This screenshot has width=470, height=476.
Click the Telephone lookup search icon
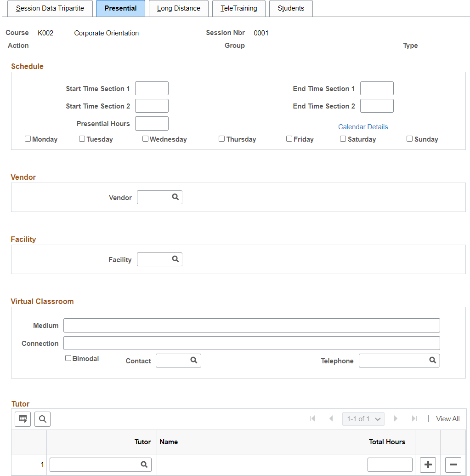(433, 360)
